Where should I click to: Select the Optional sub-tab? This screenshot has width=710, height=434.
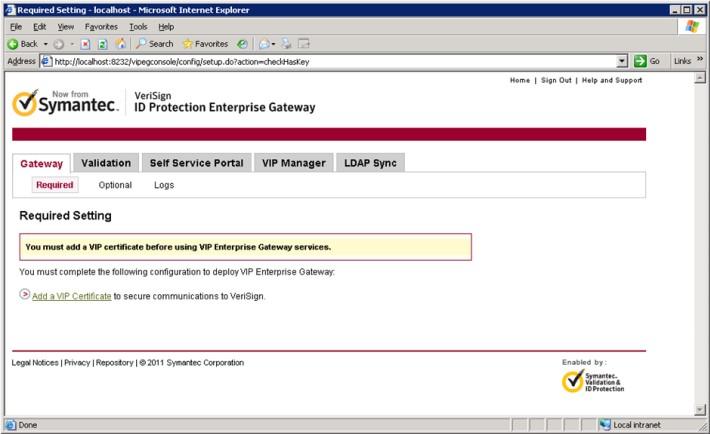pos(115,185)
